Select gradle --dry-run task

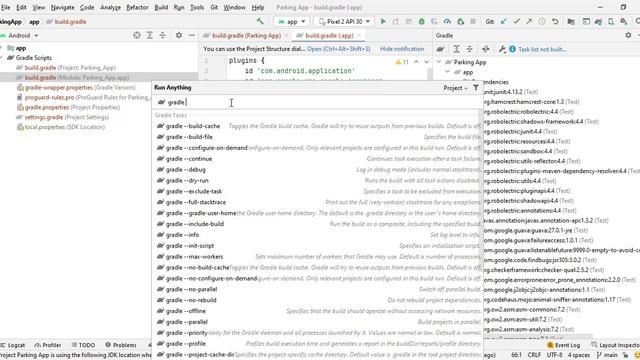(318, 180)
